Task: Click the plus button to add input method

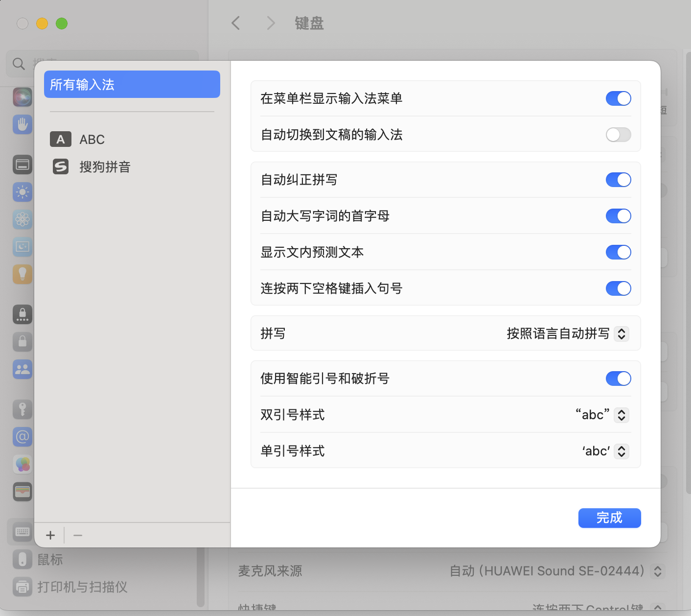Action: coord(50,535)
